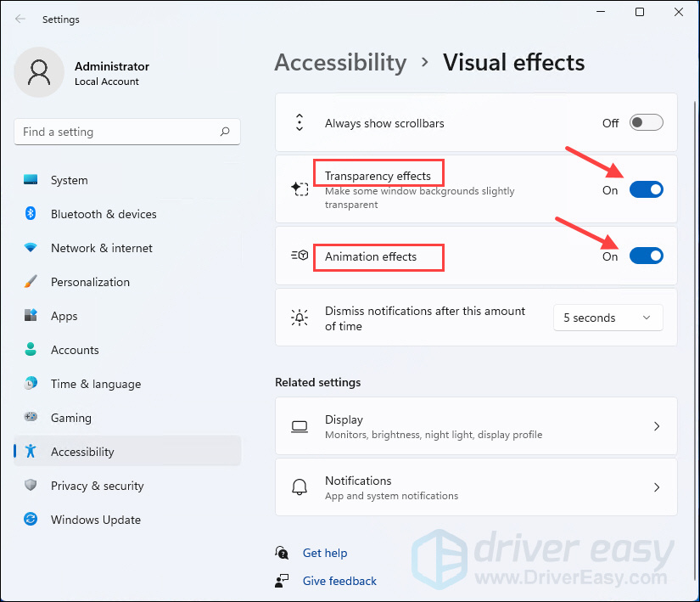This screenshot has width=700, height=602.
Task: Click Dismiss notifications after this amount text
Action: [425, 318]
